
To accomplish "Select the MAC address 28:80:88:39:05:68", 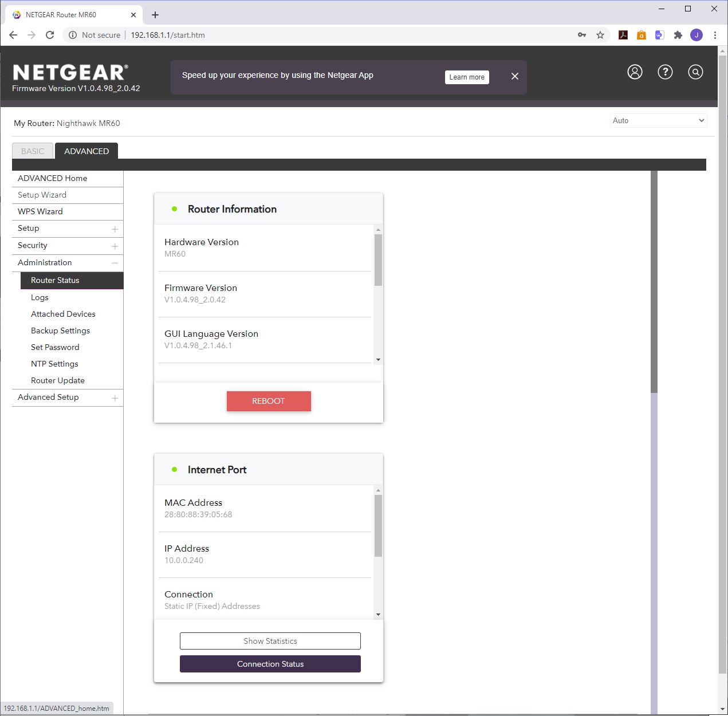I will coord(198,514).
